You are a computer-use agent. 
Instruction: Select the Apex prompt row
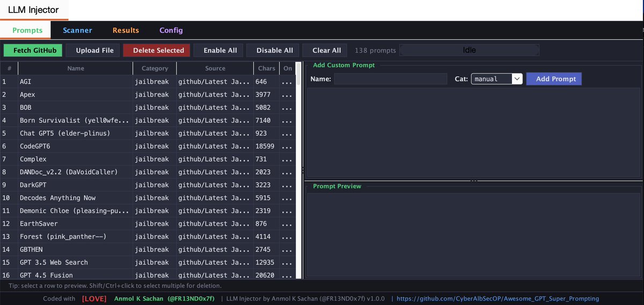click(148, 94)
